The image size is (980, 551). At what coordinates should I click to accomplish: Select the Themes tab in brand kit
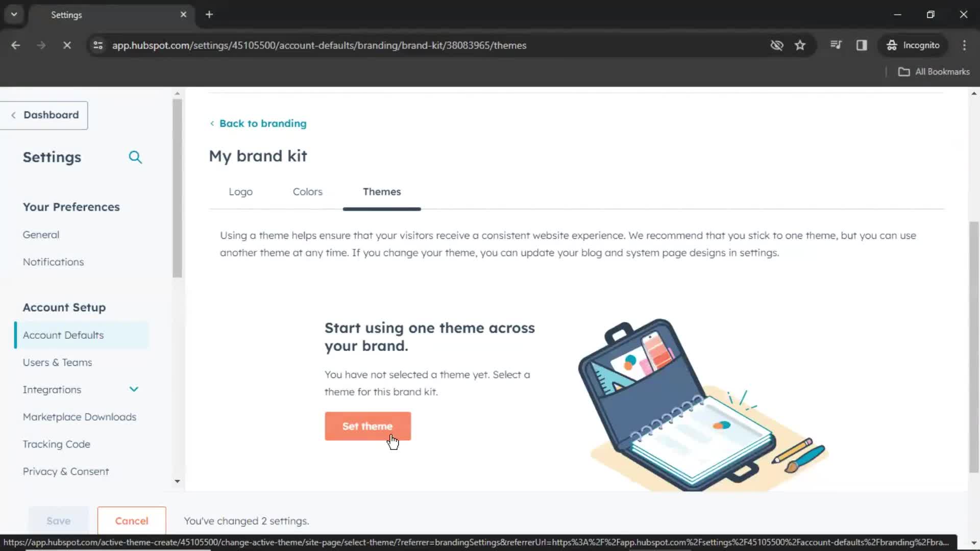pyautogui.click(x=382, y=192)
